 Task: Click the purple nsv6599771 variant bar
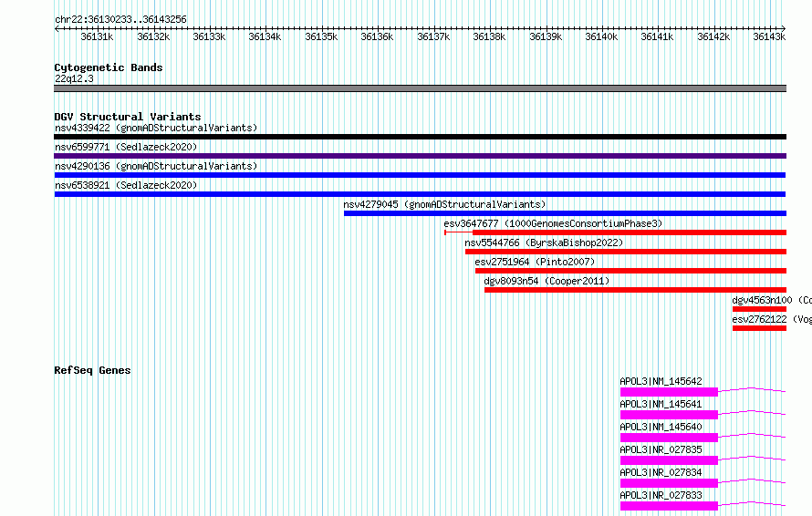(x=420, y=156)
